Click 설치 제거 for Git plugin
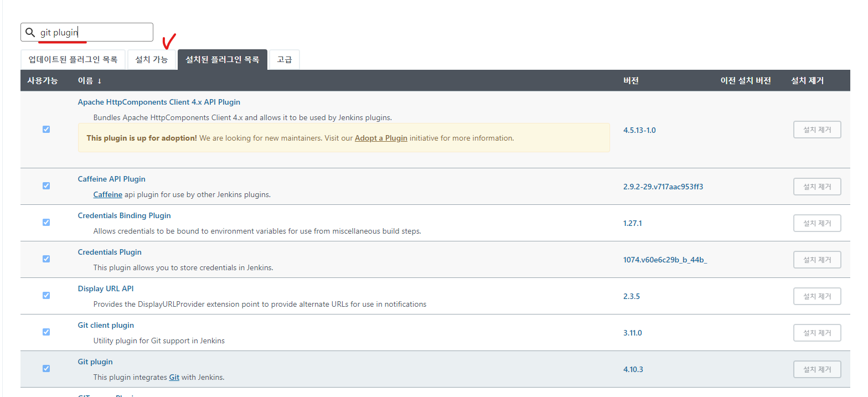The width and height of the screenshot is (868, 397). tap(817, 369)
